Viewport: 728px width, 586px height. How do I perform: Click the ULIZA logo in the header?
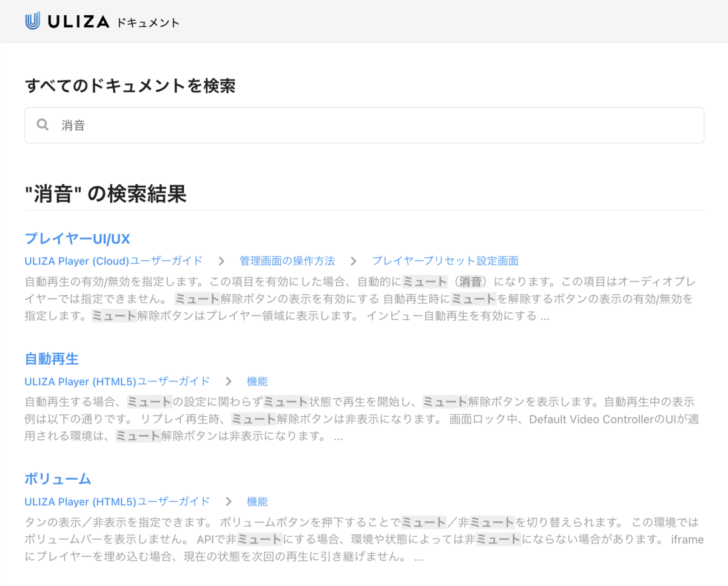pos(67,22)
